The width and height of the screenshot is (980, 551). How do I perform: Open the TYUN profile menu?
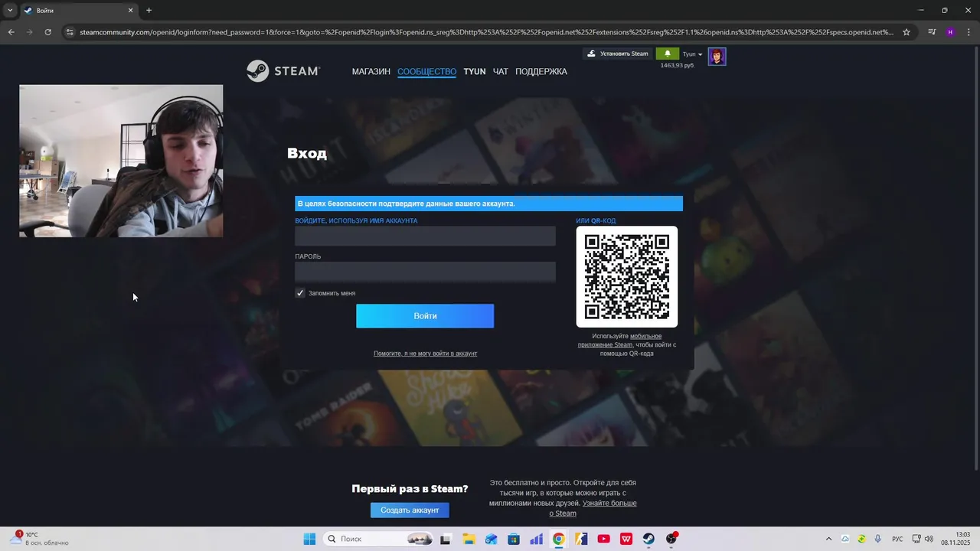click(x=475, y=71)
